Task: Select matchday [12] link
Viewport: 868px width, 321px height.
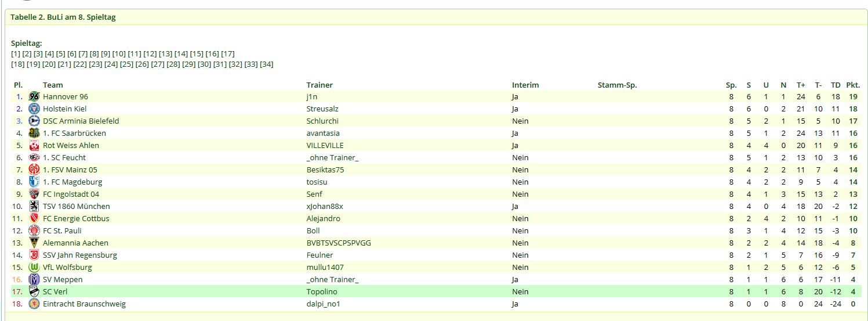Action: pos(150,53)
